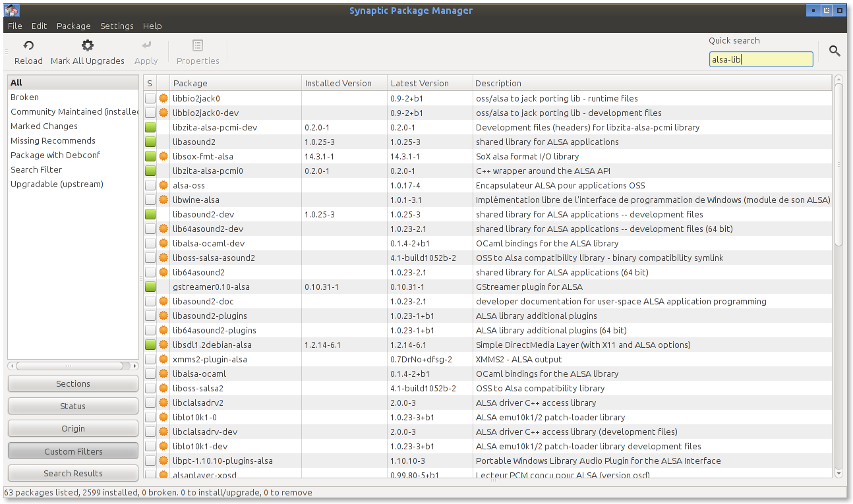
Task: Open the Help menu
Action: tap(152, 26)
